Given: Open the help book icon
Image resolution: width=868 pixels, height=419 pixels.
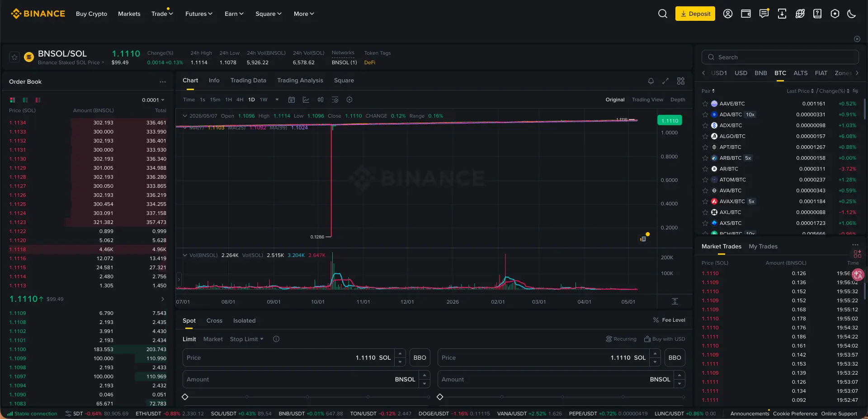Looking at the screenshot, I should 817,14.
